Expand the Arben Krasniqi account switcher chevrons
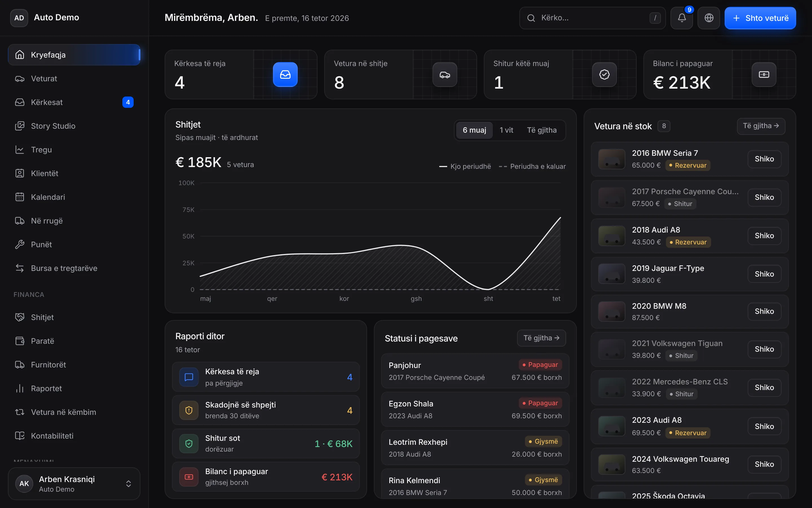Viewport: 812px width, 508px height. pos(129,484)
